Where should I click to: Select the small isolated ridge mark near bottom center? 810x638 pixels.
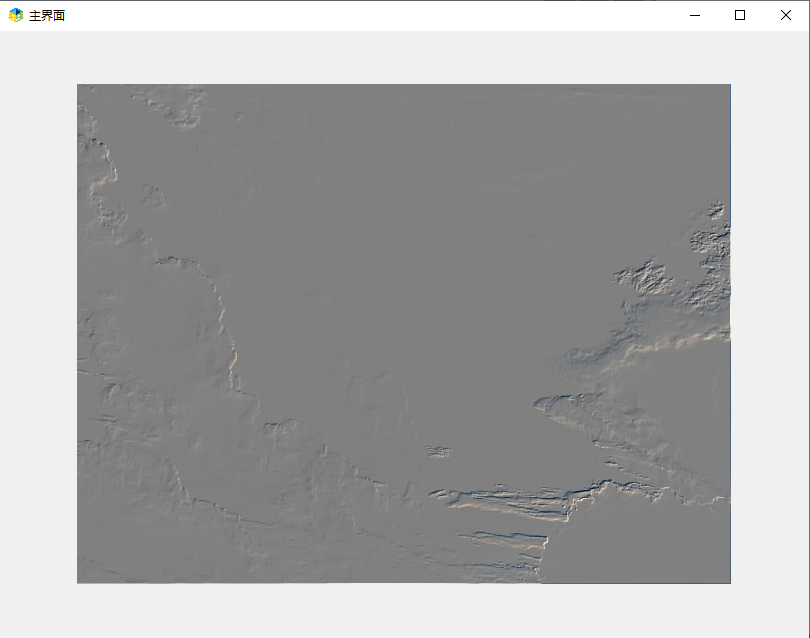coord(438,451)
